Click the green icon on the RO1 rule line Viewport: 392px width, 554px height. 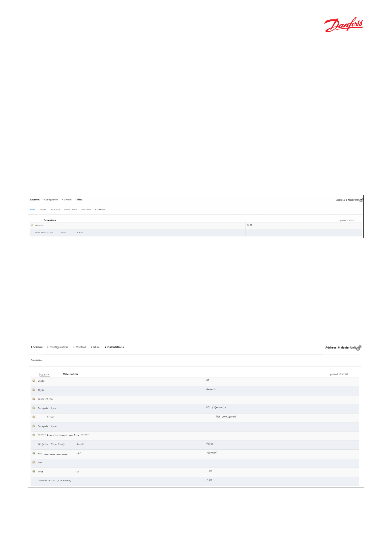(34, 453)
